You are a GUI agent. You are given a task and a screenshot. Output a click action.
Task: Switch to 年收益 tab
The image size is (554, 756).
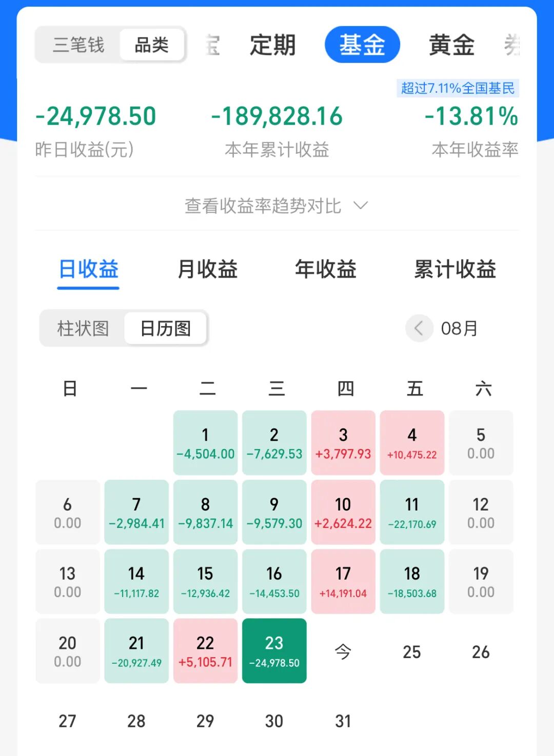point(326,269)
